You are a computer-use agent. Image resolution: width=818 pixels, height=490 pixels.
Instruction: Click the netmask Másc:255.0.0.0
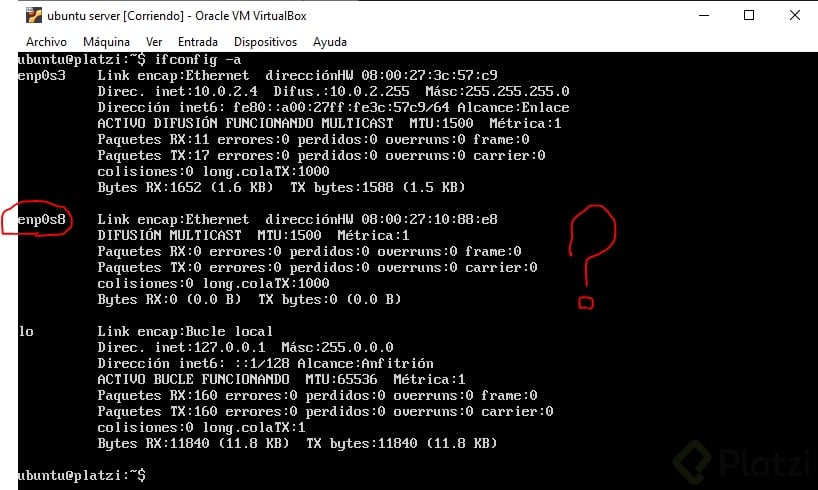coord(338,348)
